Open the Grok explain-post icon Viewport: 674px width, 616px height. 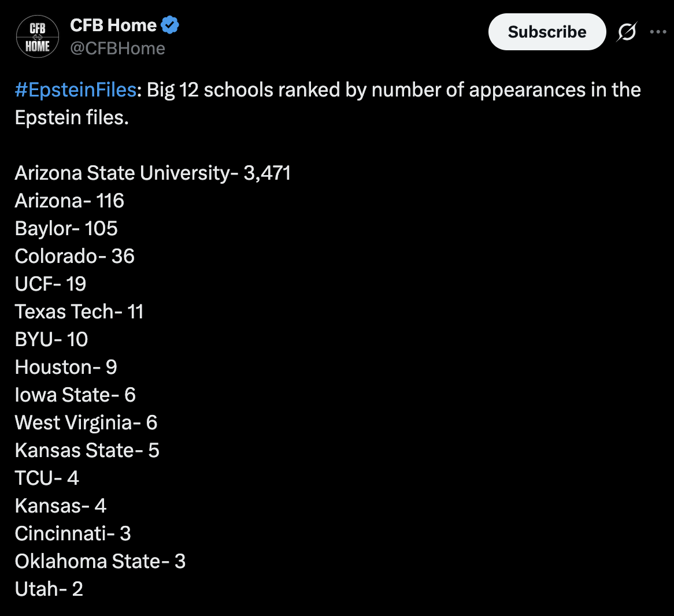(x=627, y=32)
